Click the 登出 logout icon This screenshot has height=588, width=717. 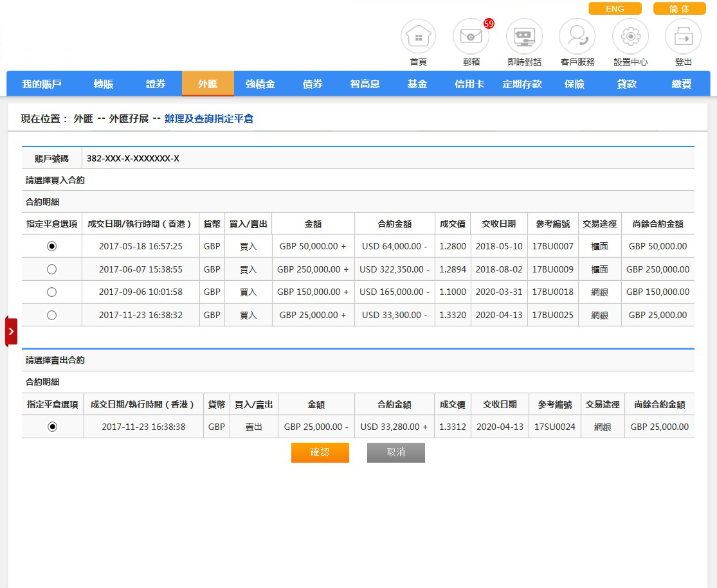click(x=683, y=37)
